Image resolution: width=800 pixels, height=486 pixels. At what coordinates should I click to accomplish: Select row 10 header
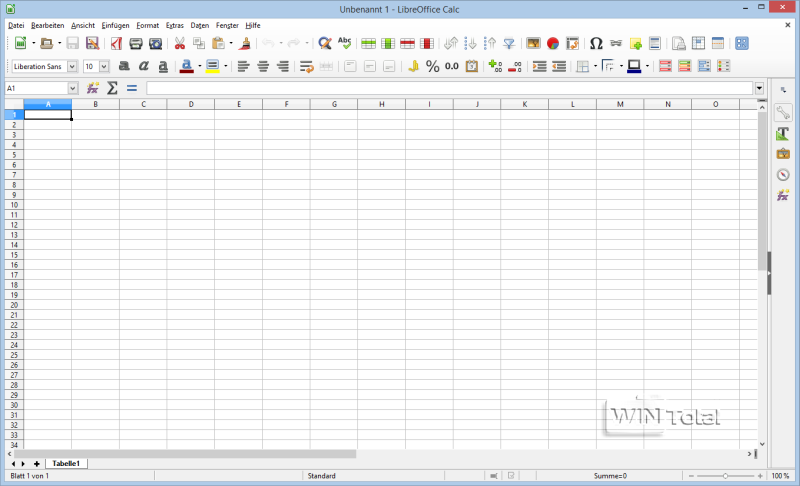[14, 204]
